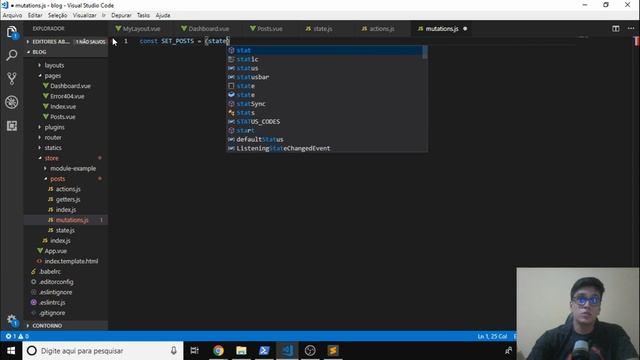Switch to the MyLayout.vue tab
Viewport: 640px width, 360px height.
[x=141, y=29]
